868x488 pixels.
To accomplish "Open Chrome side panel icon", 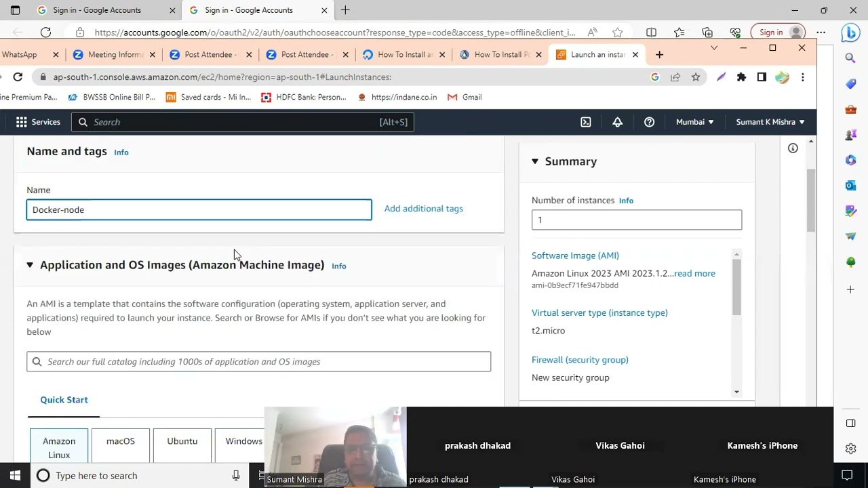I will (x=762, y=77).
